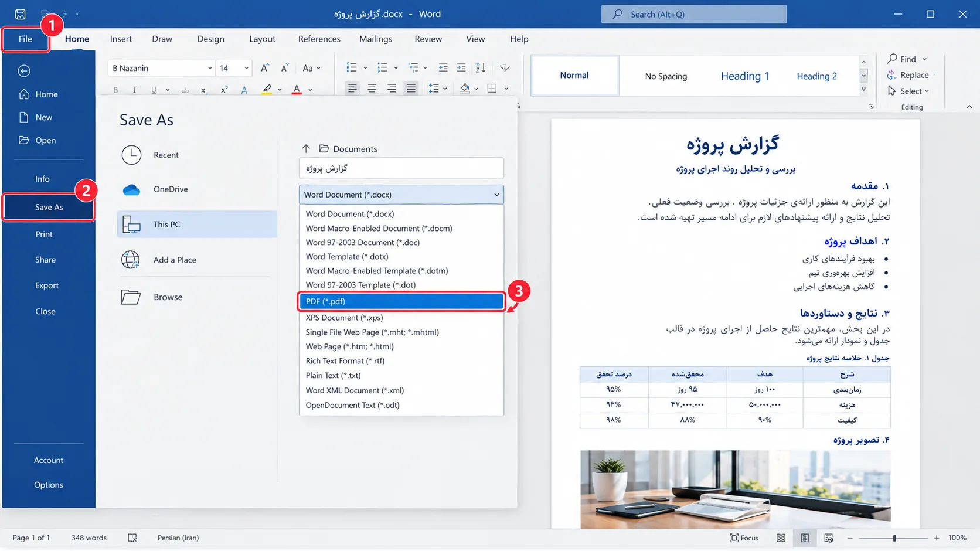
Task: Click the up-folder arrow beside Documents
Action: (x=306, y=148)
